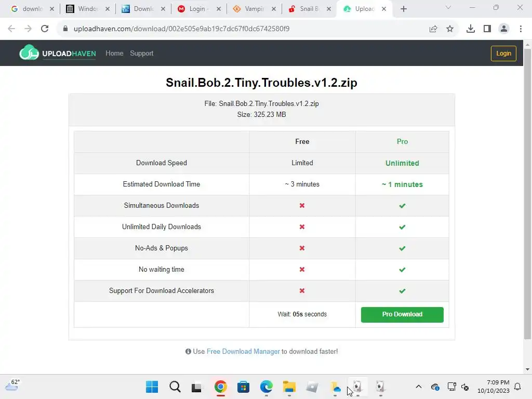This screenshot has width=532, height=399.
Task: Click the page vertical scrollbar thumb
Action: (x=527, y=193)
